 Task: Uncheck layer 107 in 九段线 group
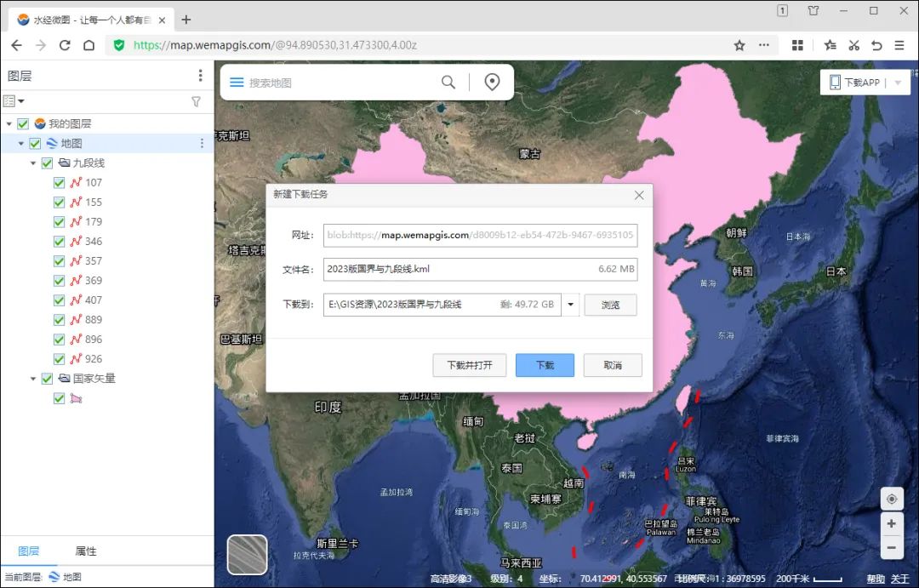click(x=58, y=182)
